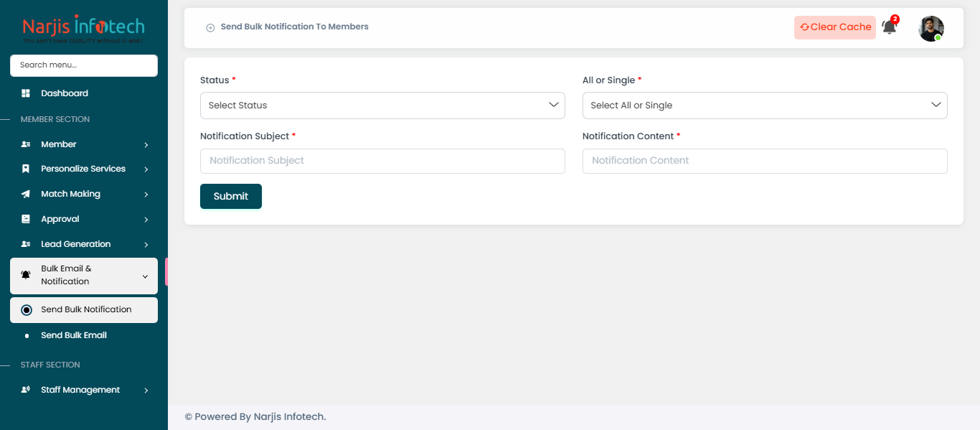
Task: Click the Send Bulk Email bullet icon
Action: click(x=27, y=336)
